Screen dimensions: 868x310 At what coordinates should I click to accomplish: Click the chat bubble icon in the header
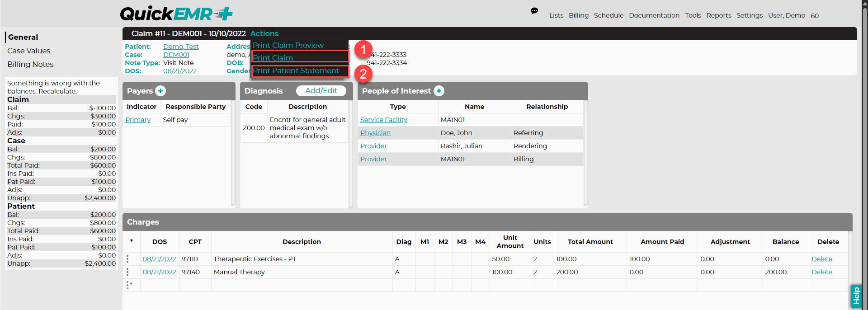(534, 11)
